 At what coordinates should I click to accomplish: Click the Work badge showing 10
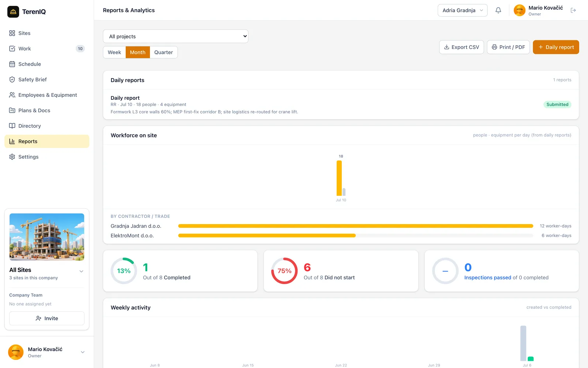click(80, 49)
